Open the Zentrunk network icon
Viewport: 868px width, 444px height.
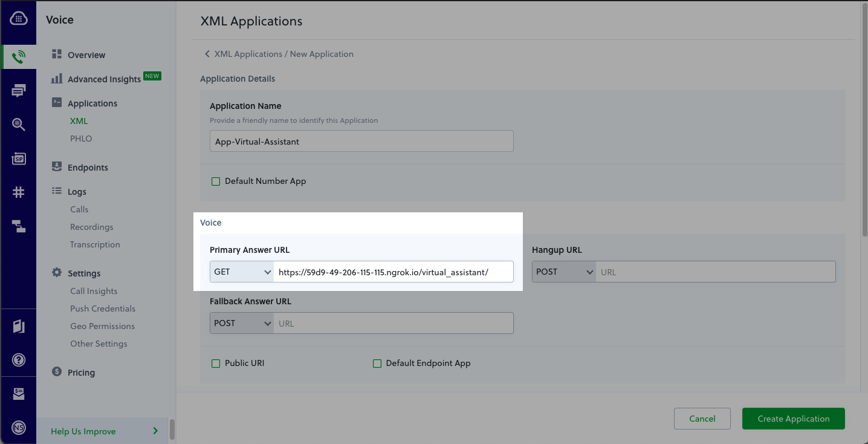click(x=18, y=226)
